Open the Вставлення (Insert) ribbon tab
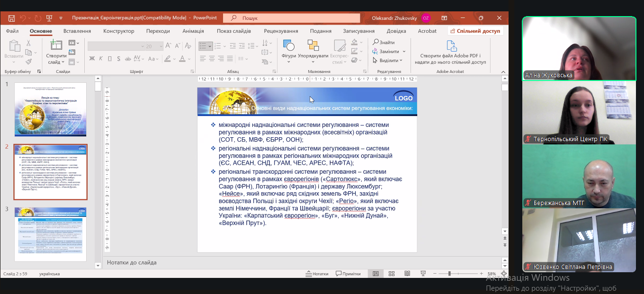This screenshot has height=294, width=644. [x=77, y=31]
